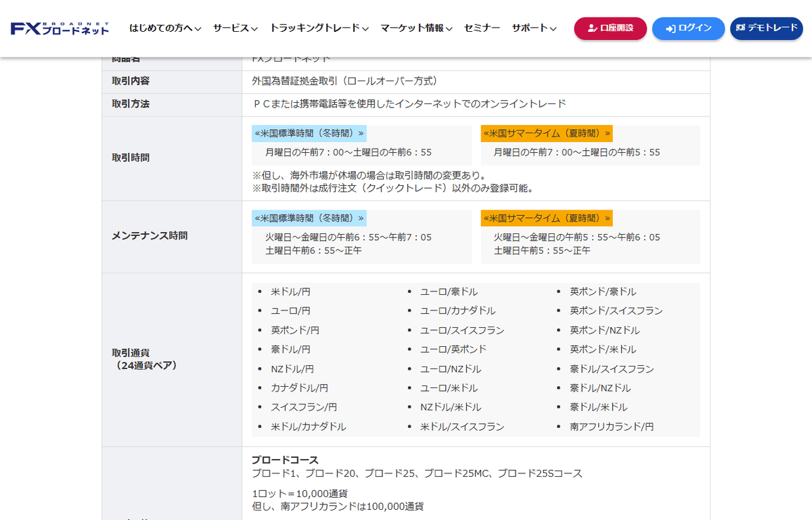Click the 豪ドル/スイスフラン currency pair
Image resolution: width=812 pixels, height=520 pixels.
(x=612, y=369)
